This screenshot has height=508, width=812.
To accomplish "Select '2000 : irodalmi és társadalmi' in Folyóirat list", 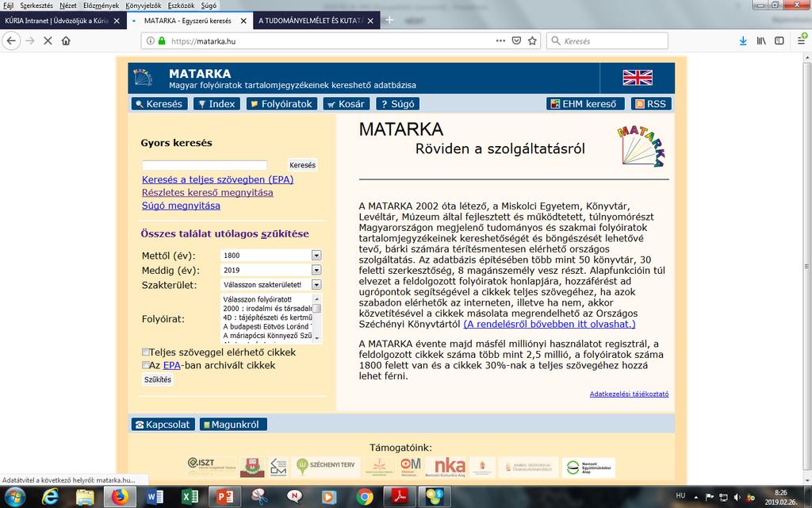I will point(267,309).
